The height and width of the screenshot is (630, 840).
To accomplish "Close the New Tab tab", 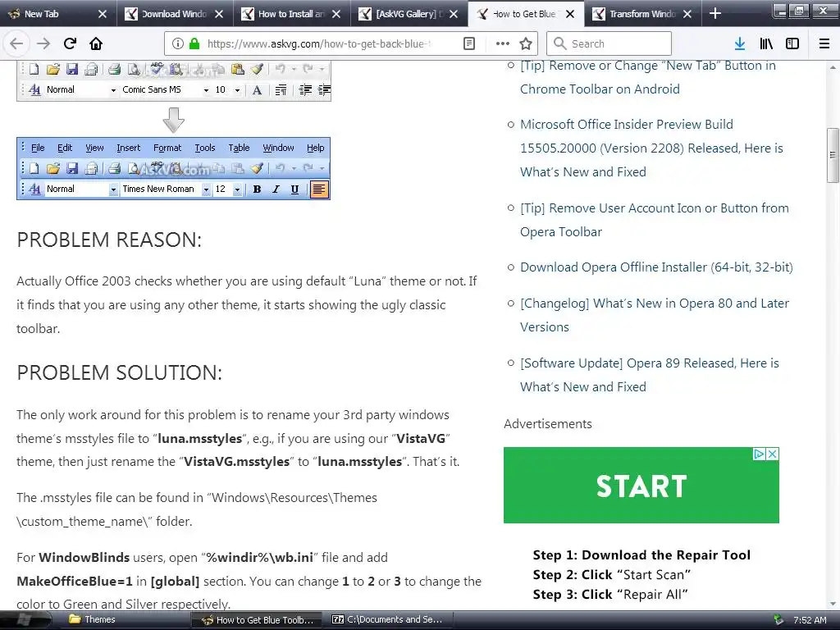I will [x=103, y=14].
